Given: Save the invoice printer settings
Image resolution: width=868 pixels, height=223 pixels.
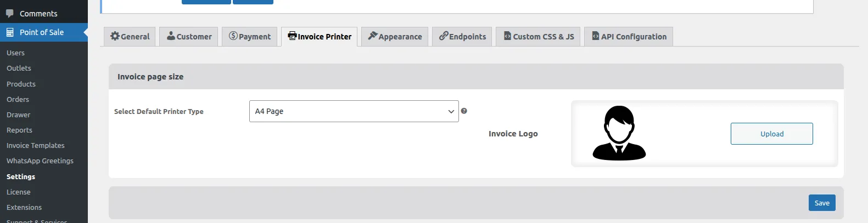Looking at the screenshot, I should click(x=822, y=203).
